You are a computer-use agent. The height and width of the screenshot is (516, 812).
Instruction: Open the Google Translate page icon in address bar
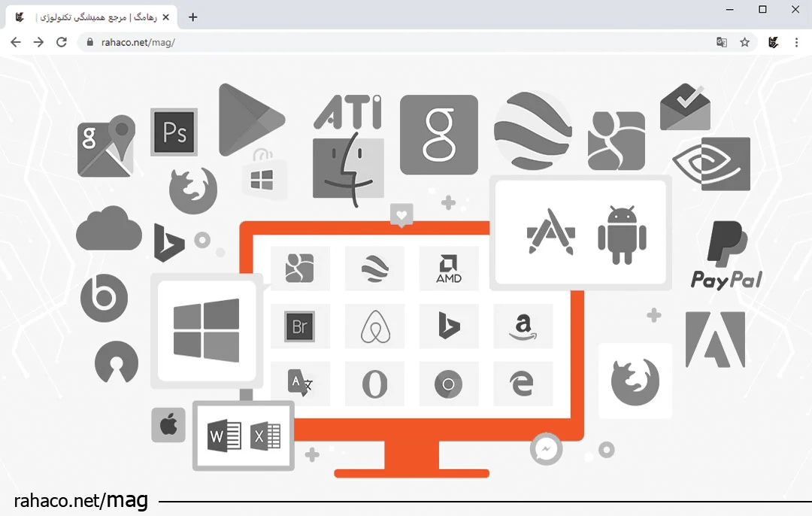click(x=721, y=42)
